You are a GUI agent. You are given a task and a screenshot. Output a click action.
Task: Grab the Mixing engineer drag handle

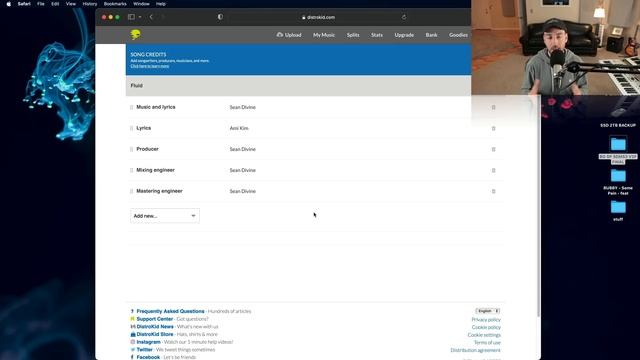tap(131, 170)
